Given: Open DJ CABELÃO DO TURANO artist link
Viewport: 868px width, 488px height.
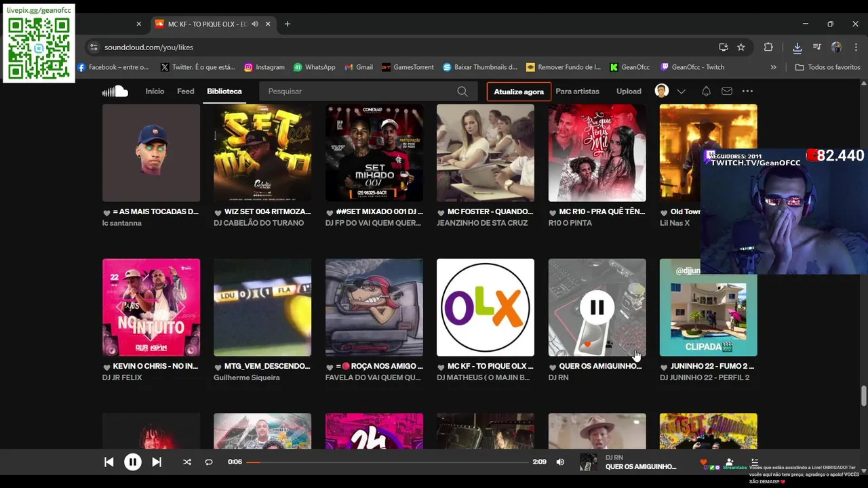Looking at the screenshot, I should [x=259, y=223].
